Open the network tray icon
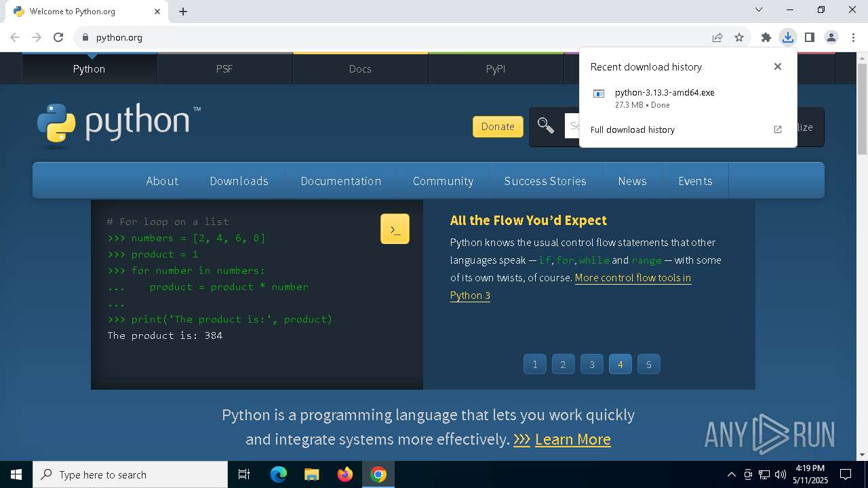This screenshot has width=868, height=488. pyautogui.click(x=764, y=474)
